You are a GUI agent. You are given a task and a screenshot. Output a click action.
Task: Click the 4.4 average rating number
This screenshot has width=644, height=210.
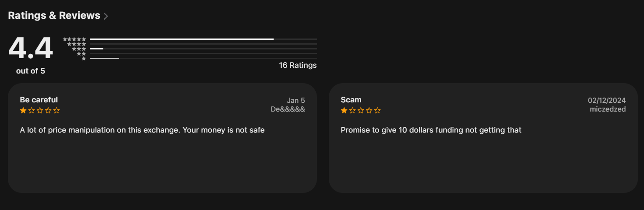coord(30,49)
